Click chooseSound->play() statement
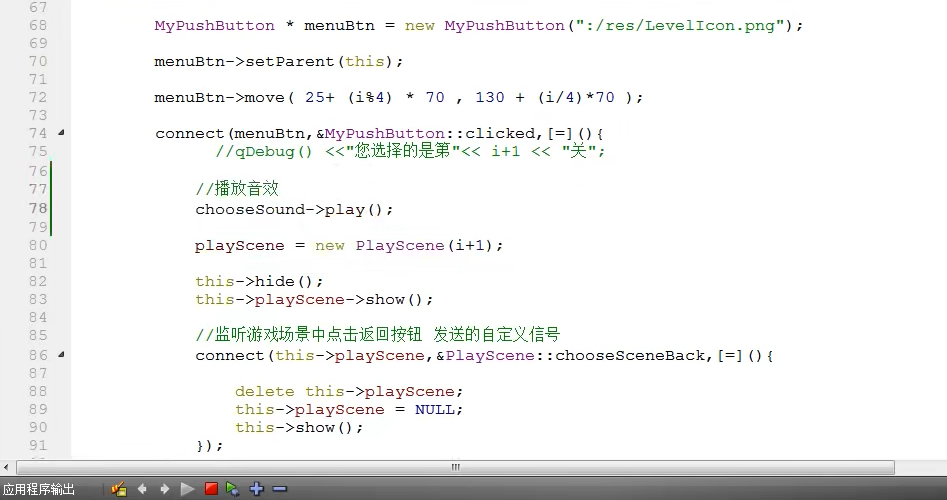The image size is (947, 500). [294, 210]
